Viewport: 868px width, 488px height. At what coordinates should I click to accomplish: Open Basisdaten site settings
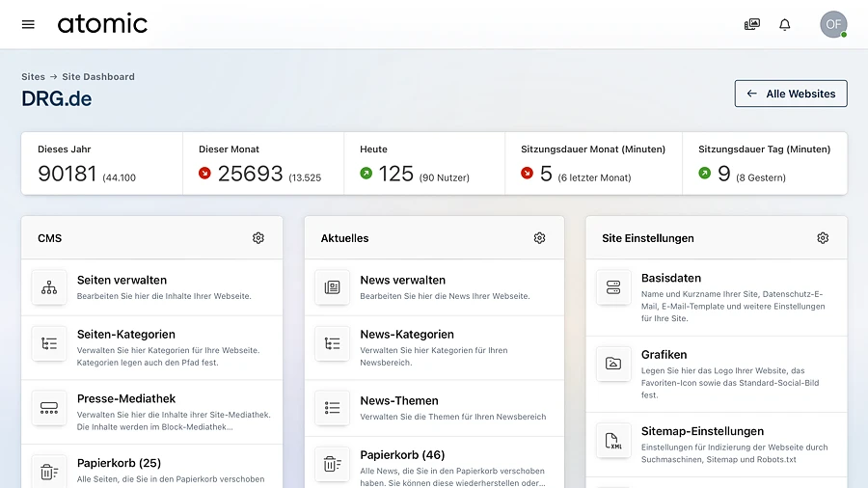pyautogui.click(x=670, y=279)
